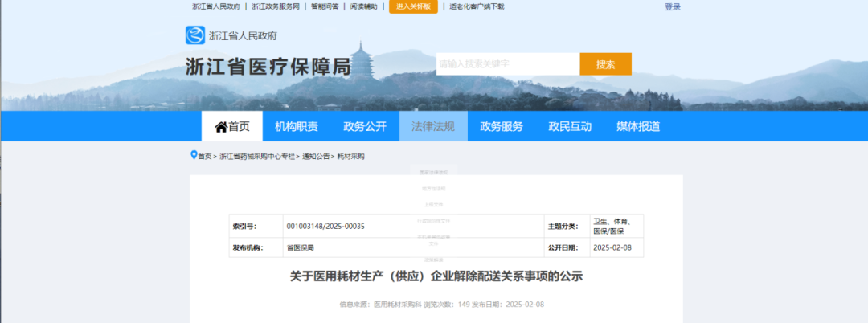Click the 通知公告 breadcrumb link
The width and height of the screenshot is (868, 323).
point(316,157)
